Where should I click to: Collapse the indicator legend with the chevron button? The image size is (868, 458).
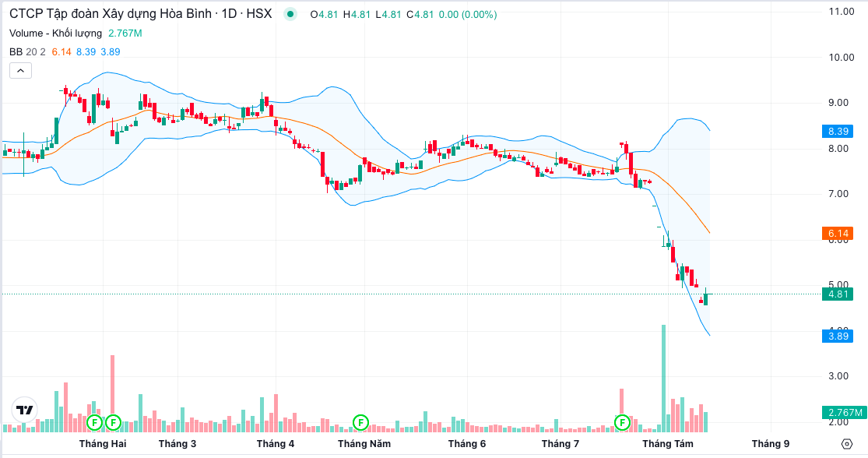(20, 70)
